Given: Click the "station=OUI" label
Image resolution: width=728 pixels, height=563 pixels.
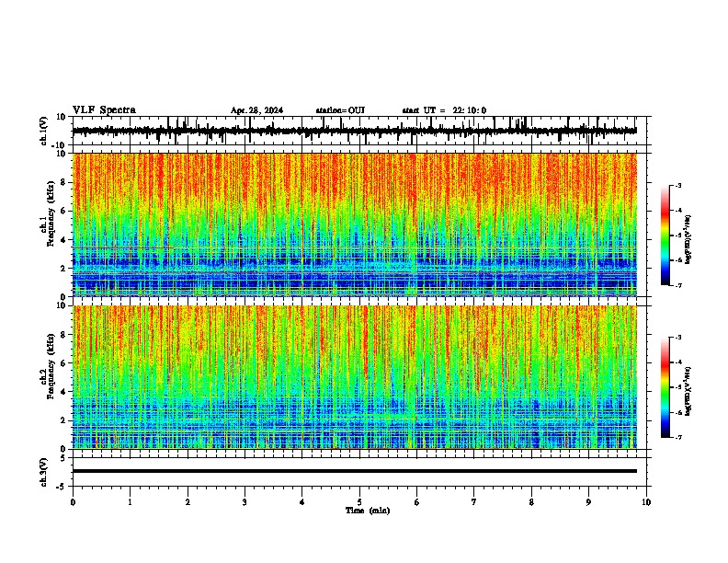Looking at the screenshot, I should (x=340, y=110).
